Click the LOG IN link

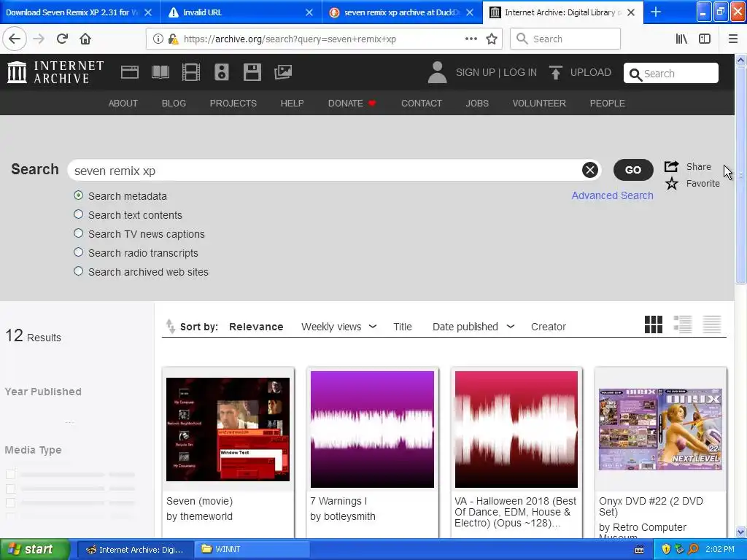click(x=519, y=72)
